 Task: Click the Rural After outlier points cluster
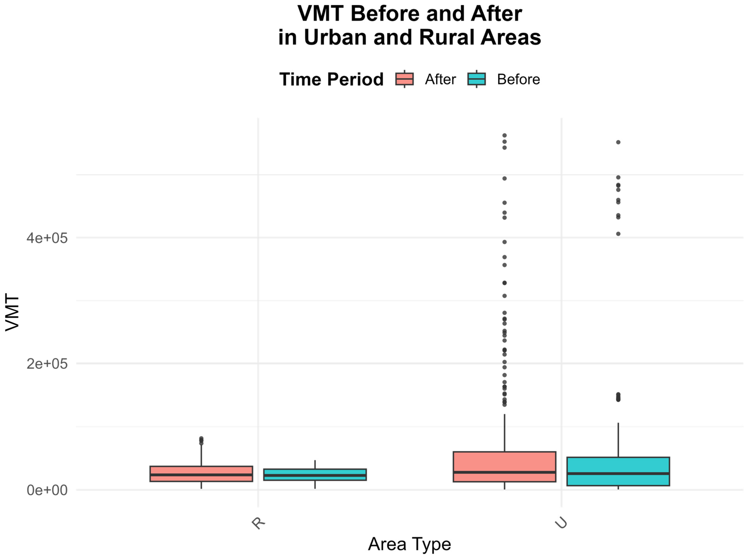(x=201, y=440)
